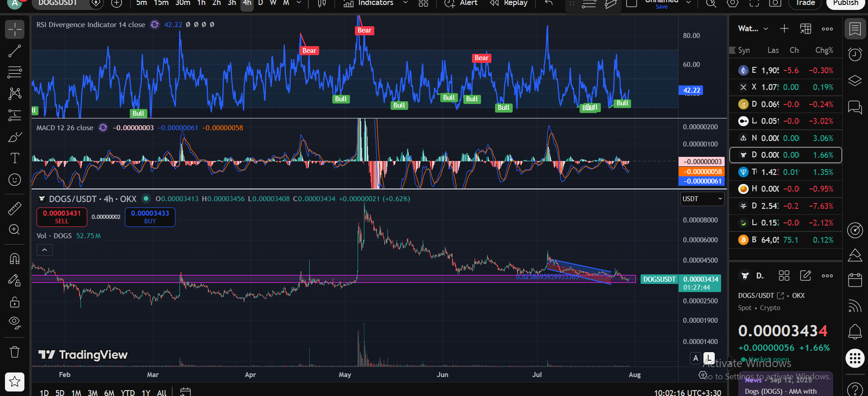Click the Publish button
The width and height of the screenshot is (868, 396).
pos(845,3)
